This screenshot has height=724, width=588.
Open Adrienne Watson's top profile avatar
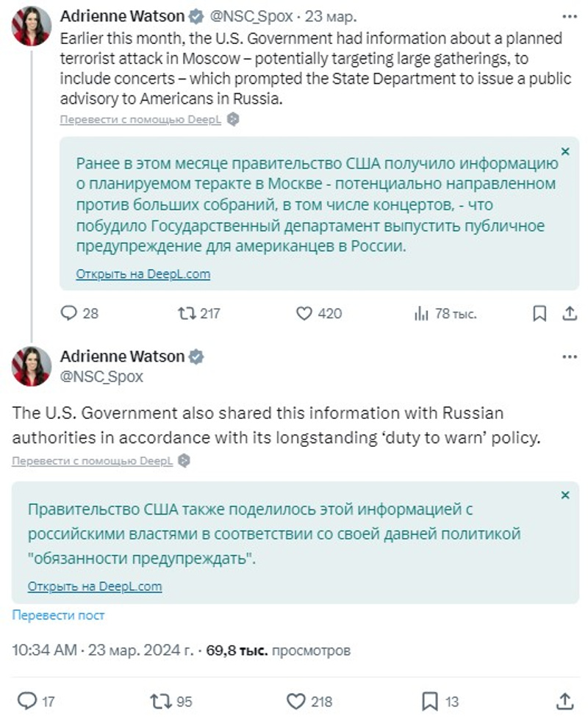point(31,26)
